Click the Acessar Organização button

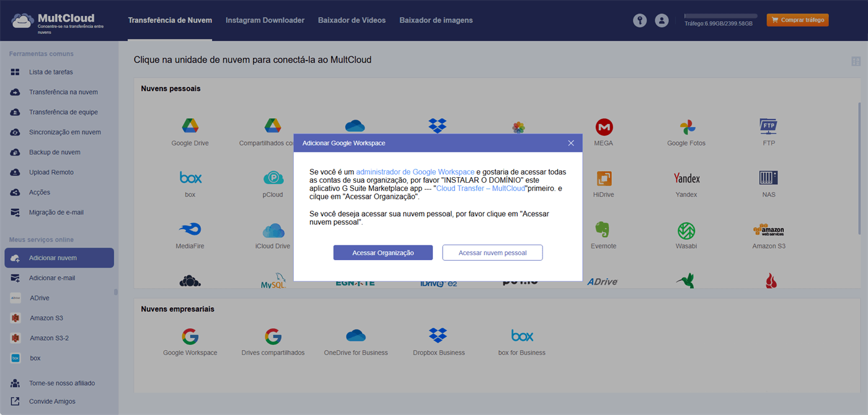pos(383,253)
